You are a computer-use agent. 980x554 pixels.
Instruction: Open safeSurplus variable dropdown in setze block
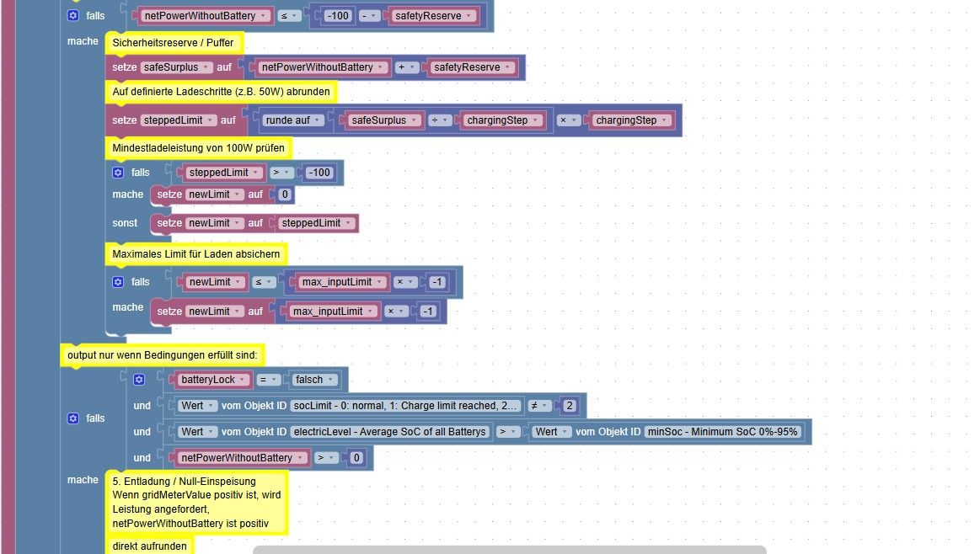tap(176, 67)
